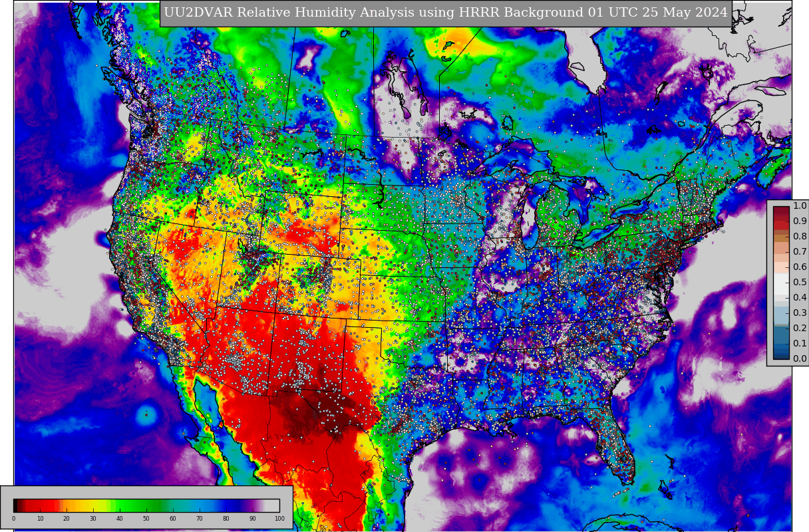Click the 60 tick label on humidity colorbar
The image size is (809, 532).
coord(173,519)
